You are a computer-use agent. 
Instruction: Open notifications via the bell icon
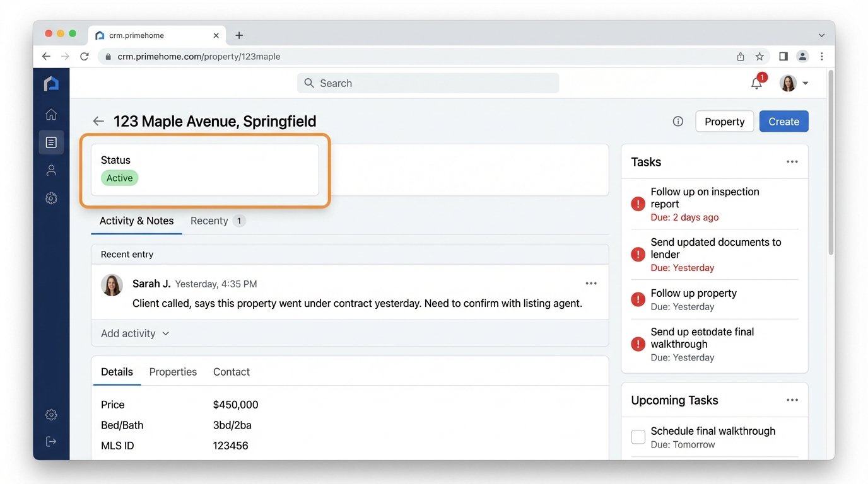(x=756, y=83)
